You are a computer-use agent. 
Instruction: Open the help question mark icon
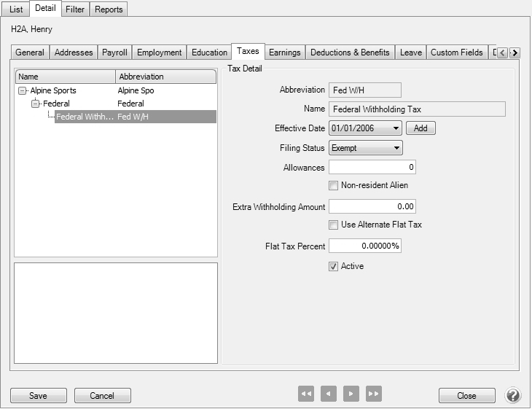[x=512, y=395]
